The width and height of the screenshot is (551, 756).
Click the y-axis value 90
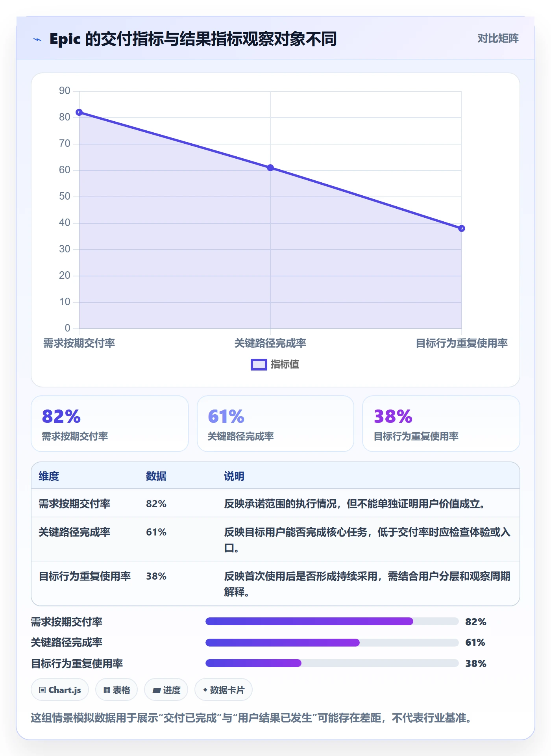pyautogui.click(x=65, y=91)
